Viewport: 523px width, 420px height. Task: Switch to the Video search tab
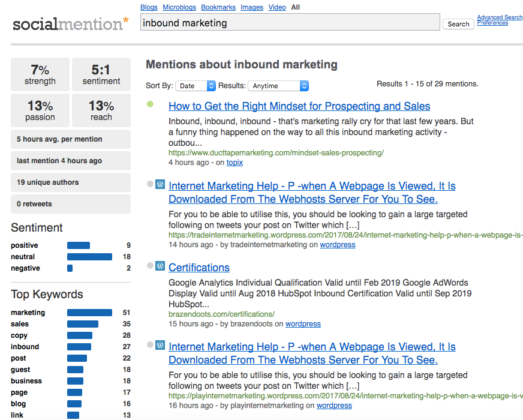pos(276,7)
